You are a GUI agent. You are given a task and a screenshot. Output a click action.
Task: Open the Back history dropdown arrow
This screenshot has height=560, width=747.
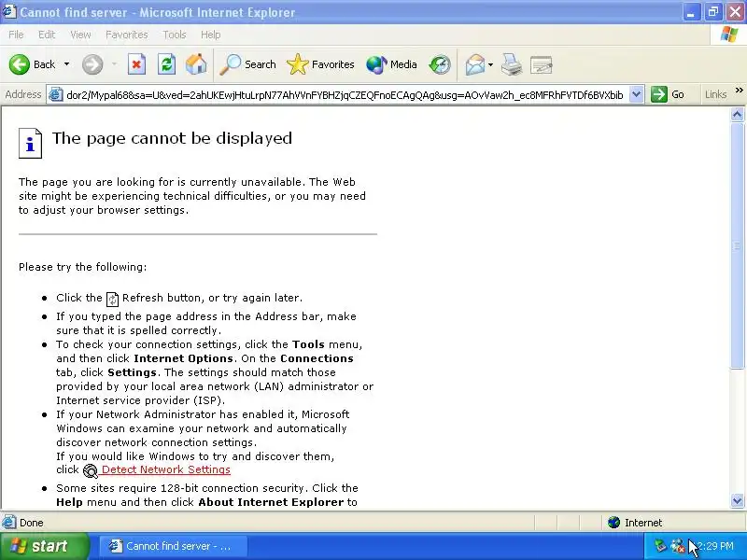click(x=66, y=64)
